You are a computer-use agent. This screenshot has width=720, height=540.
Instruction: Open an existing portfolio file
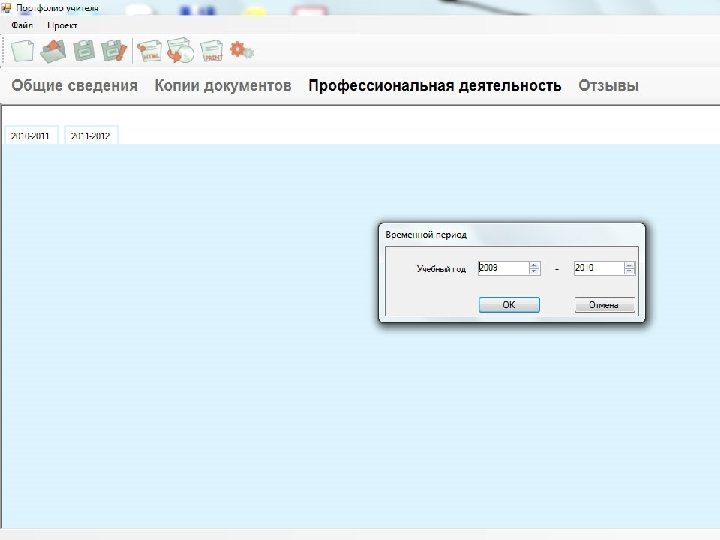(x=53, y=51)
